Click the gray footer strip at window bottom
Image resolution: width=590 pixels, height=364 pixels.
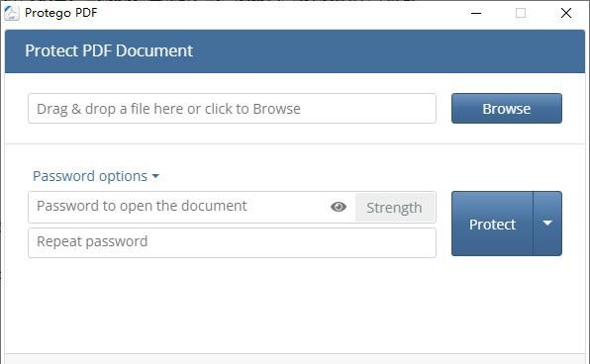(x=295, y=359)
